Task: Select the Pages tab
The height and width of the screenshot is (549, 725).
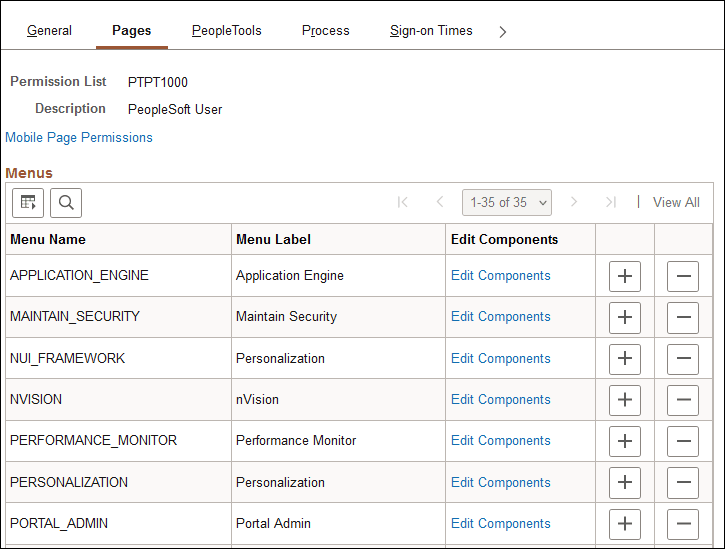Action: coord(132,31)
